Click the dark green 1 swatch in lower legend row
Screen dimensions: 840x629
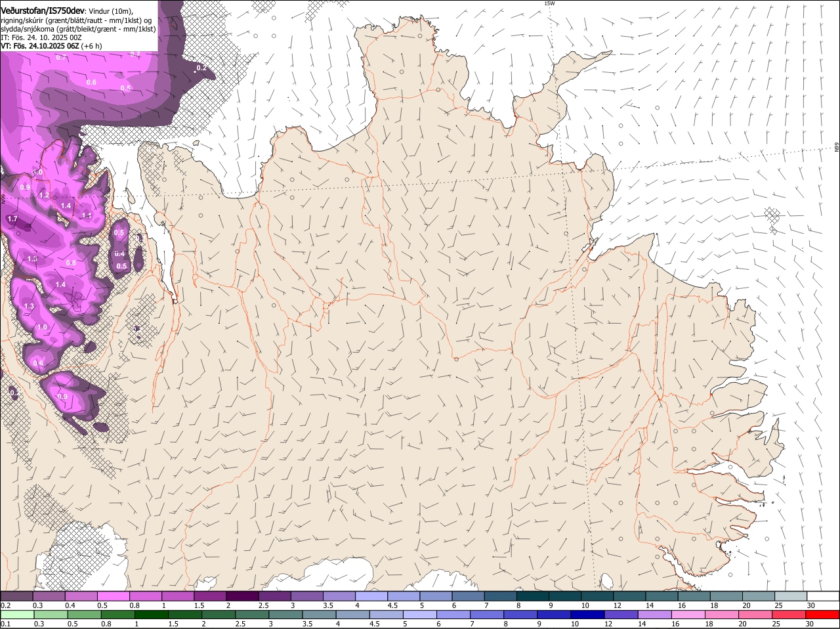point(152,615)
